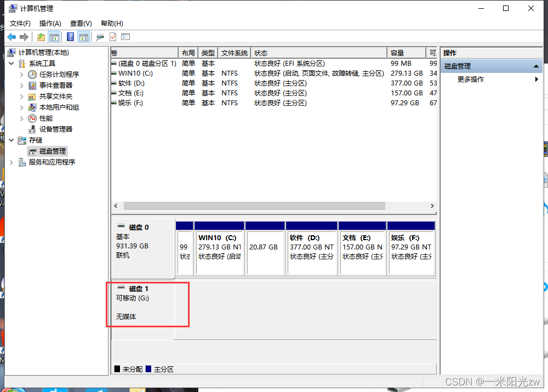The width and height of the screenshot is (548, 392).
Task: Expand the 性能 node arrow
Action: click(x=22, y=118)
